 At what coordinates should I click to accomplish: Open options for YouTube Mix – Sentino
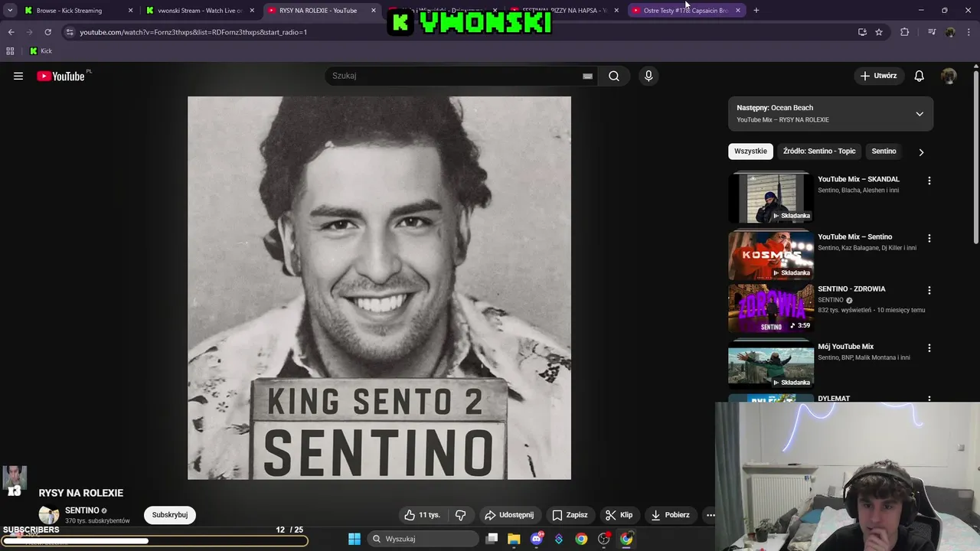[x=929, y=238]
